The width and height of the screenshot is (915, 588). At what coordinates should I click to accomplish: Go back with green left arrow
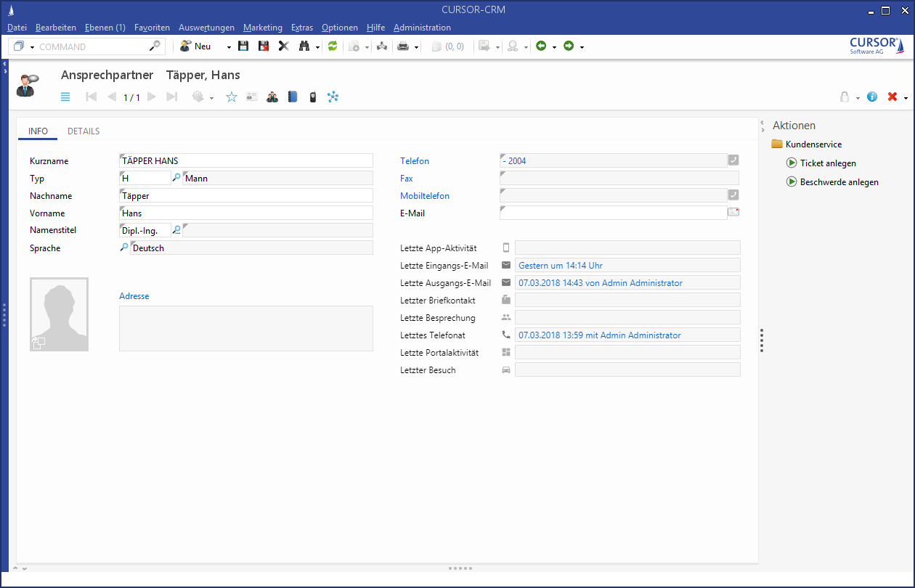(x=540, y=46)
